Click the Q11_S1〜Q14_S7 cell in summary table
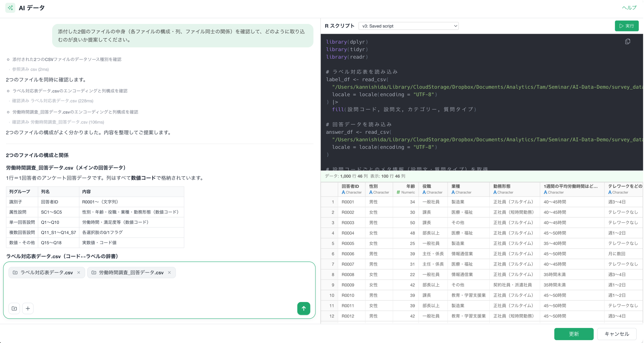 [x=58, y=233]
